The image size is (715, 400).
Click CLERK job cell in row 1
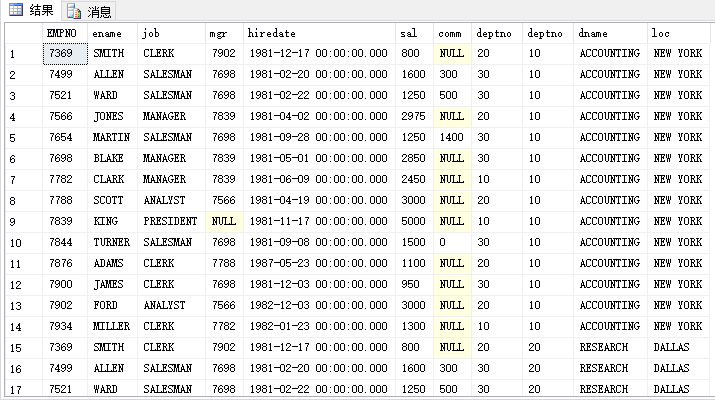coord(171,54)
